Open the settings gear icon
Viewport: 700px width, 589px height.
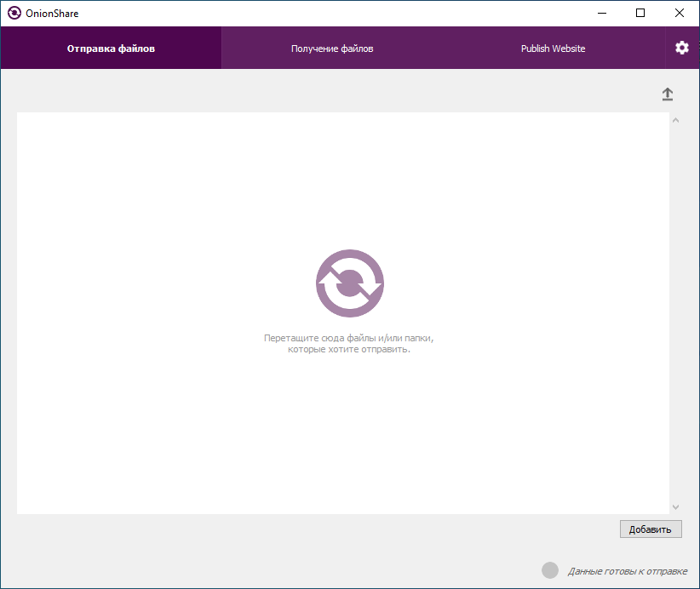682,48
